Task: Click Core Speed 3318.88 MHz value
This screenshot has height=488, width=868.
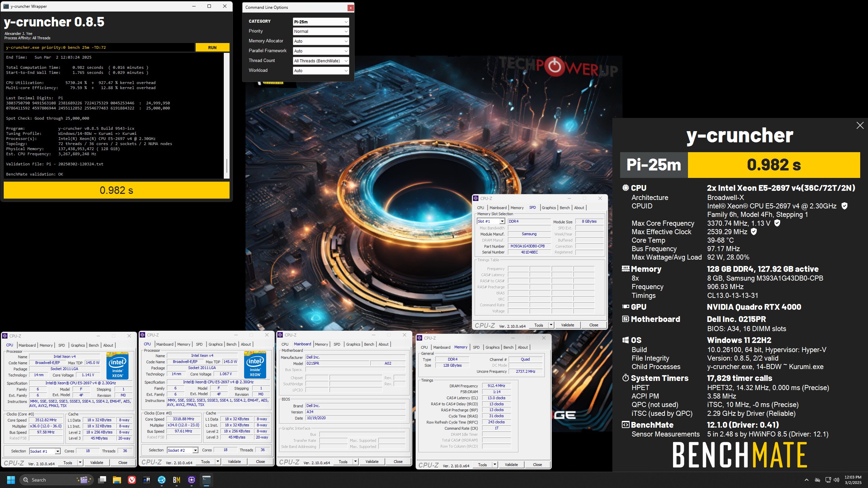Action: tap(183, 419)
